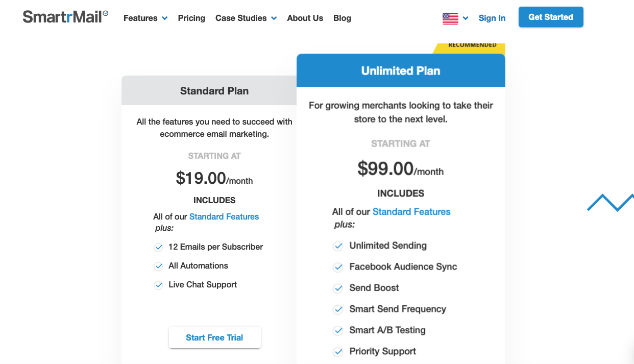This screenshot has height=364, width=634.
Task: Expand the Features dropdown menu
Action: click(x=145, y=18)
